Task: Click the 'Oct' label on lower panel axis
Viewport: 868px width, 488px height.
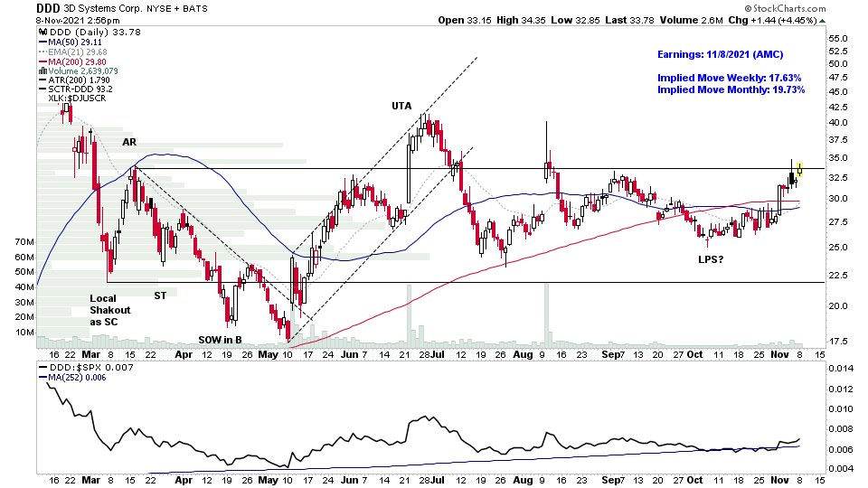Action: tap(694, 480)
